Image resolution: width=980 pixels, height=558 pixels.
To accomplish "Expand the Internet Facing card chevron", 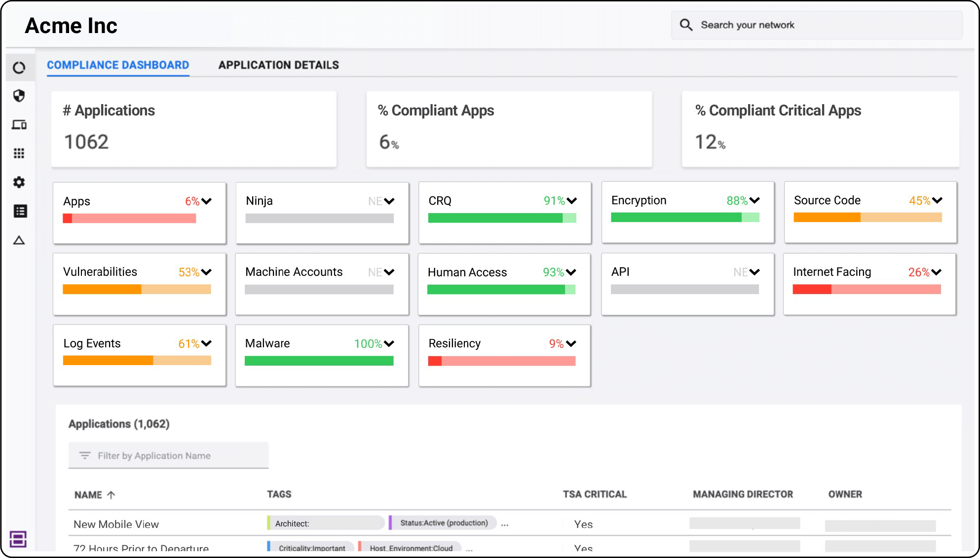I will tap(936, 272).
